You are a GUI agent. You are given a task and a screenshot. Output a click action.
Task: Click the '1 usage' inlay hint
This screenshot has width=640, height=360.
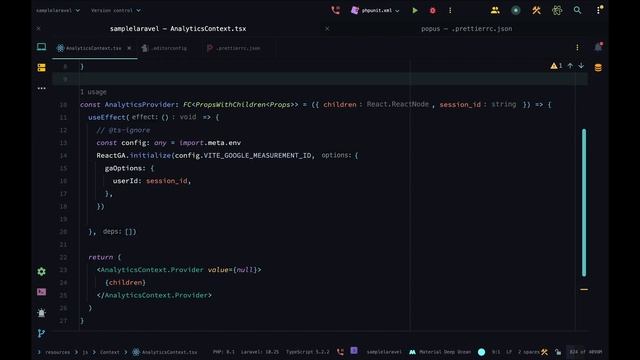[x=93, y=92]
